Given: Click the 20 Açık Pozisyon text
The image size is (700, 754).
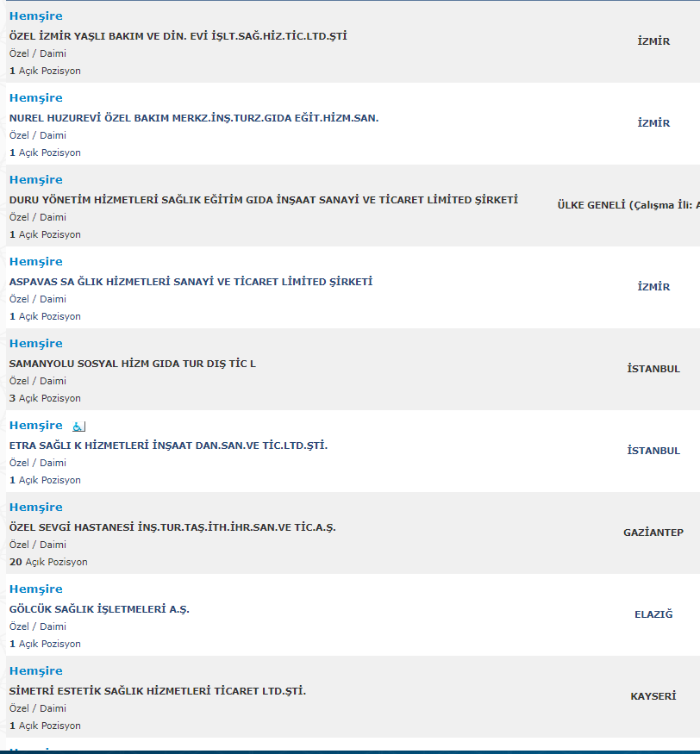Looking at the screenshot, I should click(x=48, y=562).
